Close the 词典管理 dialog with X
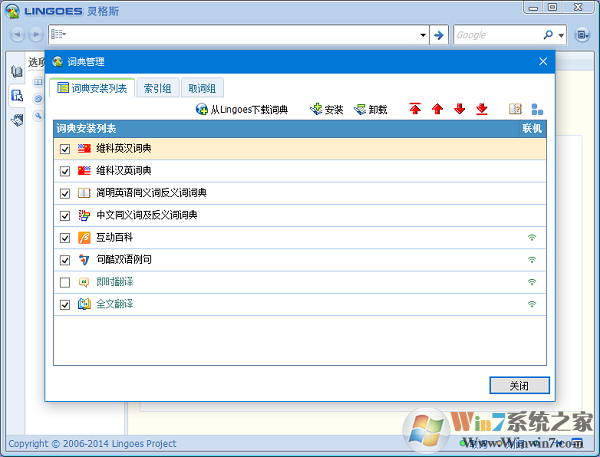600x457 pixels. tap(543, 61)
